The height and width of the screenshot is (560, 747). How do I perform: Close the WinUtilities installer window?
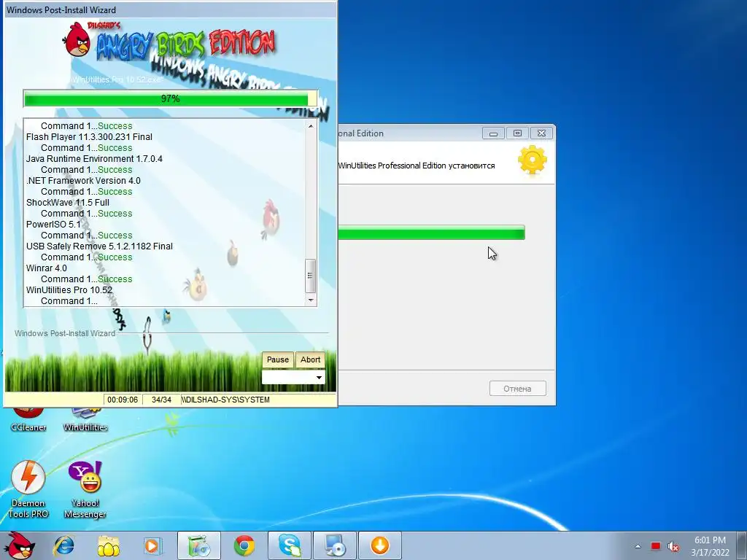542,133
